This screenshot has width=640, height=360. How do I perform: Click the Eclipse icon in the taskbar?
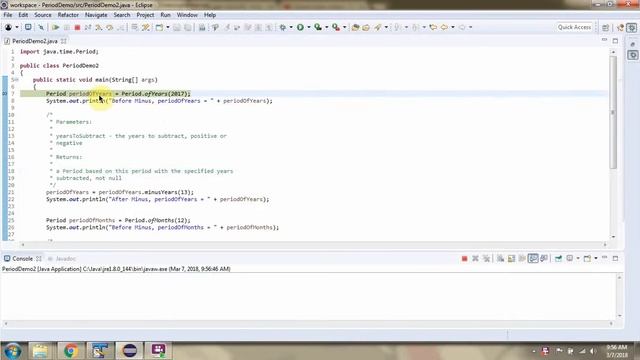click(x=129, y=350)
